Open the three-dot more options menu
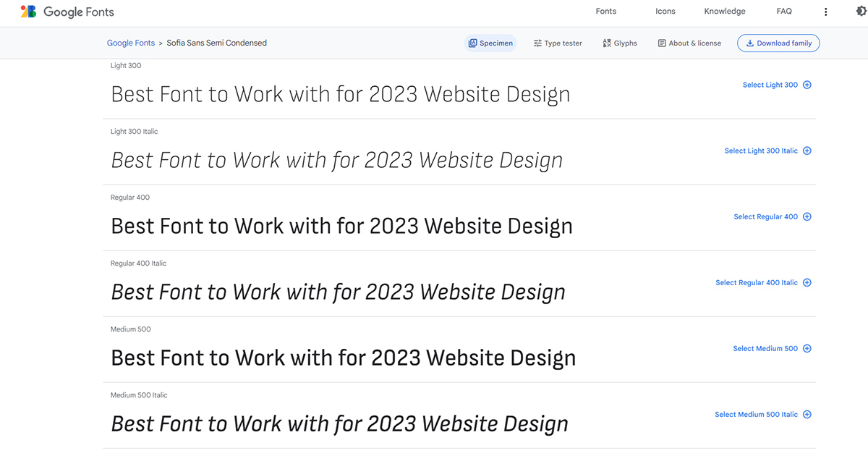Image resolution: width=868 pixels, height=456 pixels. pyautogui.click(x=826, y=12)
